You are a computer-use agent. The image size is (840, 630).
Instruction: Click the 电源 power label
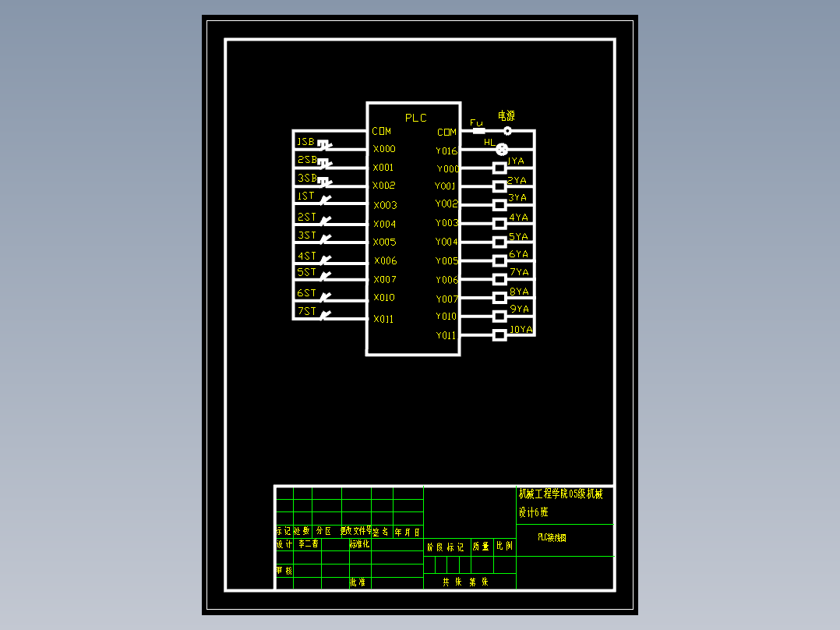pyautogui.click(x=506, y=115)
